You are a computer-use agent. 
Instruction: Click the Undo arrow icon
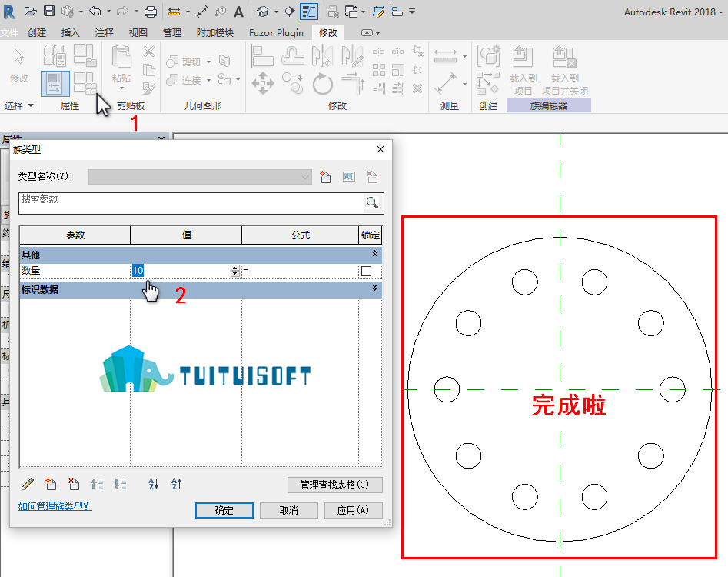[x=95, y=11]
